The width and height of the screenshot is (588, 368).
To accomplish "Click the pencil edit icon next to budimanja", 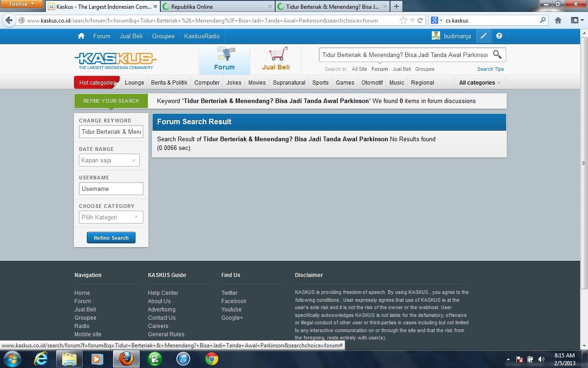I will (x=483, y=36).
